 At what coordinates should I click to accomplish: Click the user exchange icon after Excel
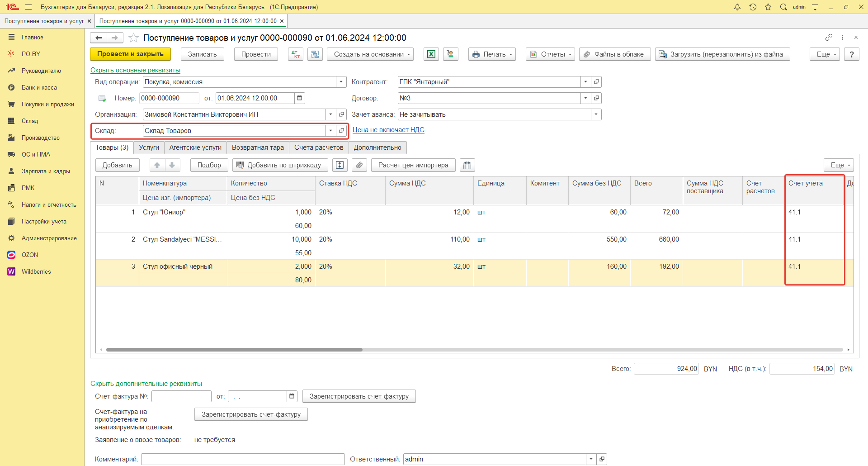(x=451, y=54)
